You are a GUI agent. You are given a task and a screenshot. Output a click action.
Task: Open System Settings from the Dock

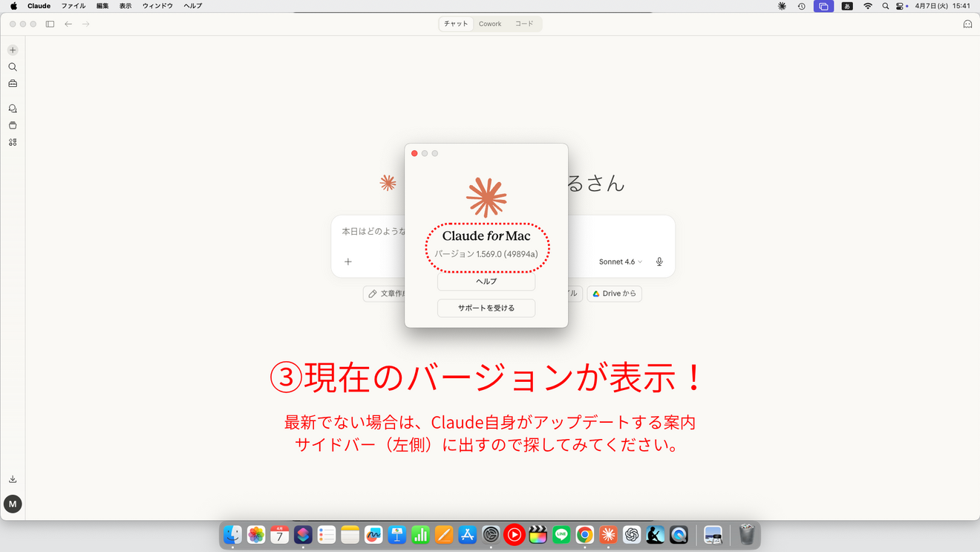click(491, 534)
